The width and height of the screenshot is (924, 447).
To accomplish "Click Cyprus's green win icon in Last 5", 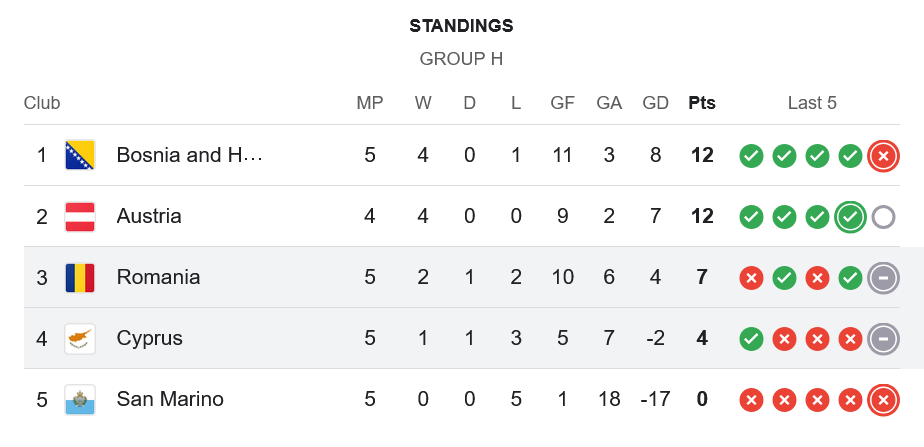I will (x=751, y=339).
